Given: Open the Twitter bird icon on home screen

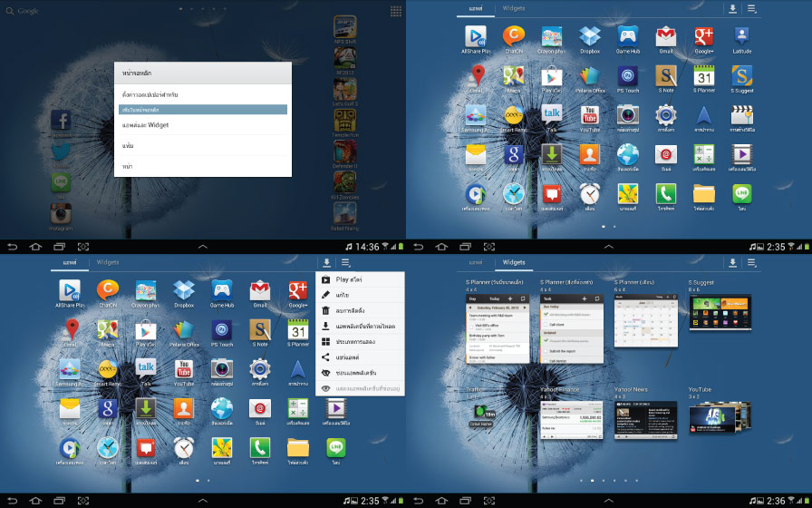Looking at the screenshot, I should click(61, 151).
